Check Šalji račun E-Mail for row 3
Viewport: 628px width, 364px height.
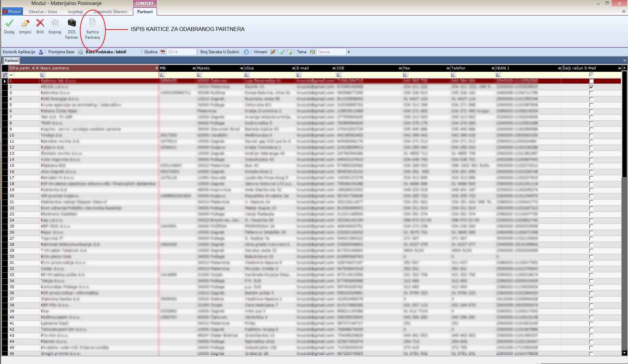click(x=591, y=93)
